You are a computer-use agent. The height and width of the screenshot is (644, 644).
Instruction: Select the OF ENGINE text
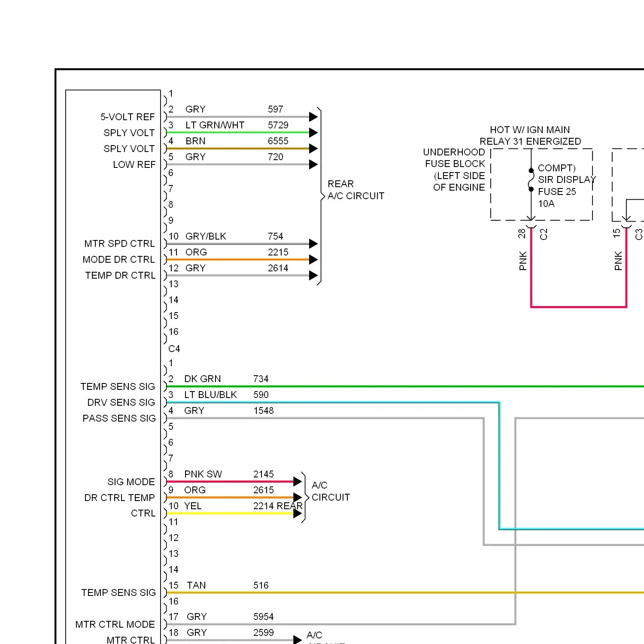459,188
